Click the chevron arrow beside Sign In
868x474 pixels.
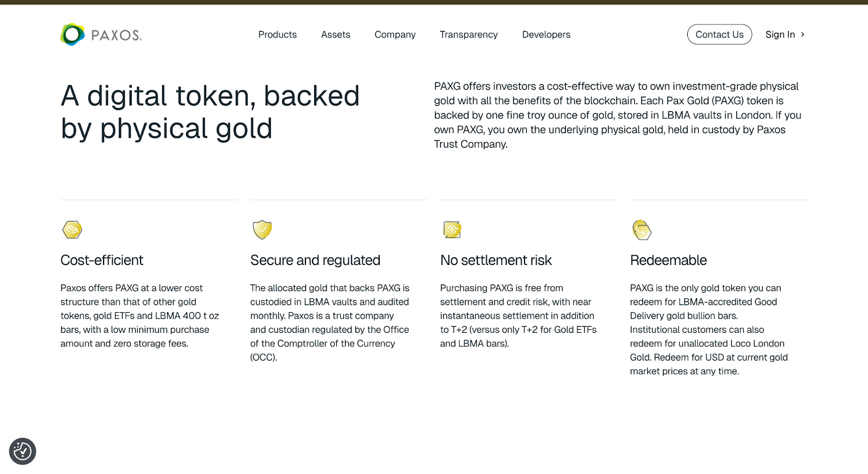tap(803, 34)
